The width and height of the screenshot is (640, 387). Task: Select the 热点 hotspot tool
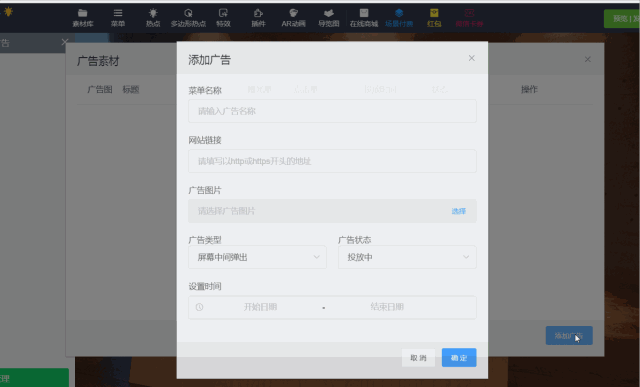pos(153,18)
